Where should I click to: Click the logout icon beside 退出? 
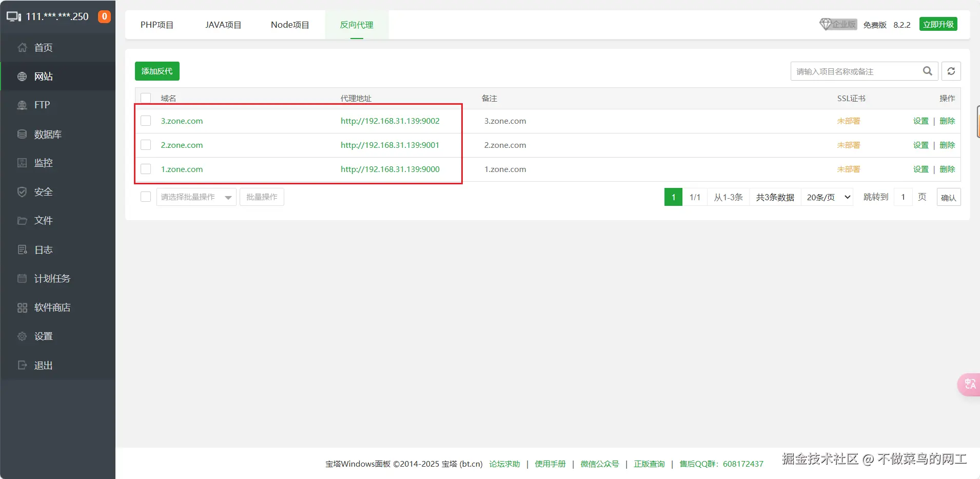coord(22,366)
